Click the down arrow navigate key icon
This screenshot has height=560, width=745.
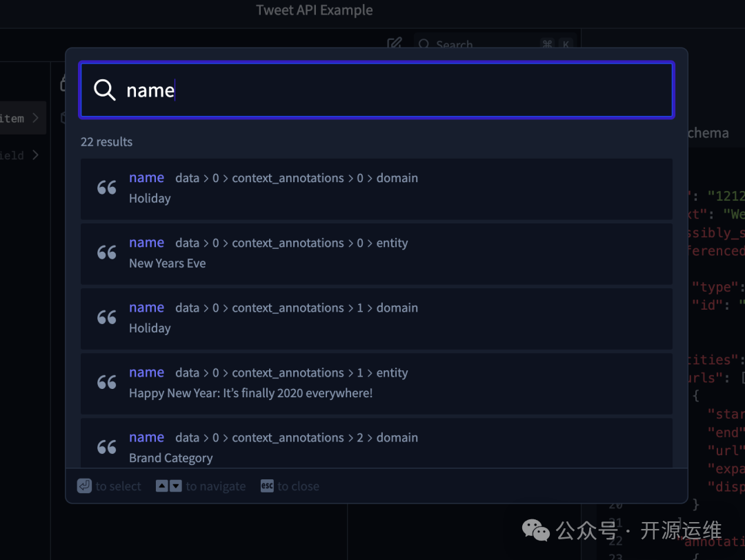(176, 486)
